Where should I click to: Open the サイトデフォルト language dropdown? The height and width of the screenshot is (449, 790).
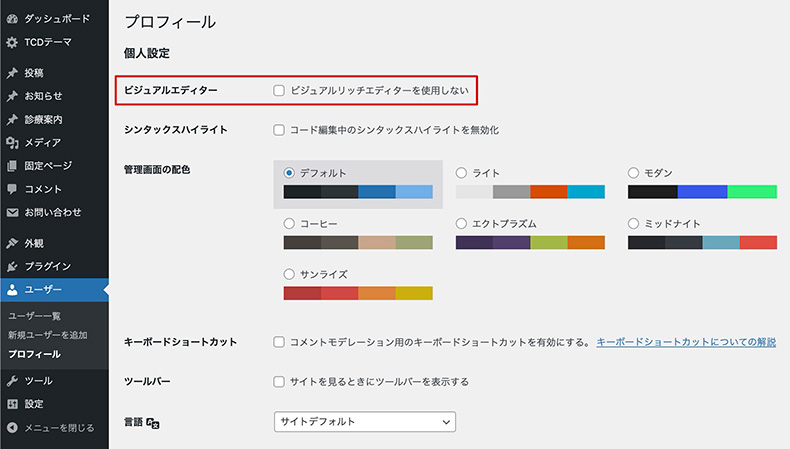[x=365, y=422]
